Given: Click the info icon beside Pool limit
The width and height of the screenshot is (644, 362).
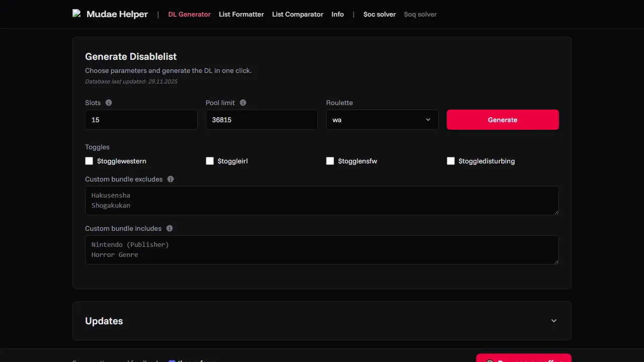Looking at the screenshot, I should [243, 103].
